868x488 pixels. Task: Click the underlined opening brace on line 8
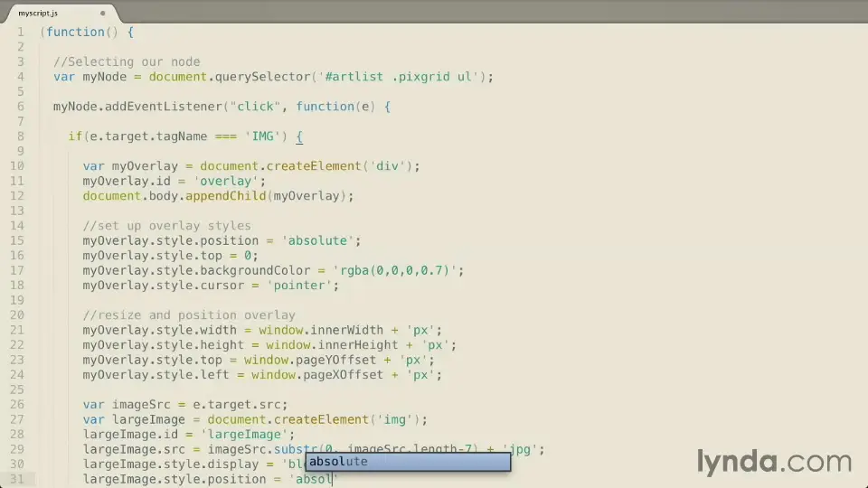299,136
